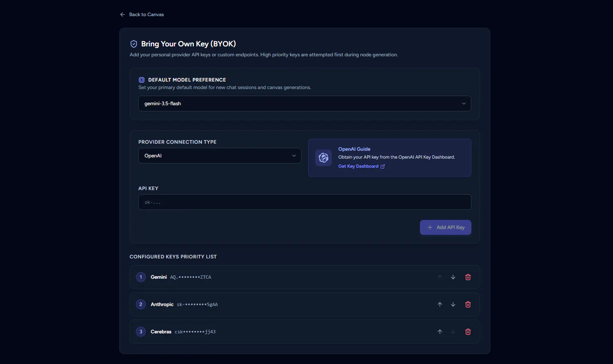
Task: Delete the Gemini API key
Action: click(x=468, y=277)
